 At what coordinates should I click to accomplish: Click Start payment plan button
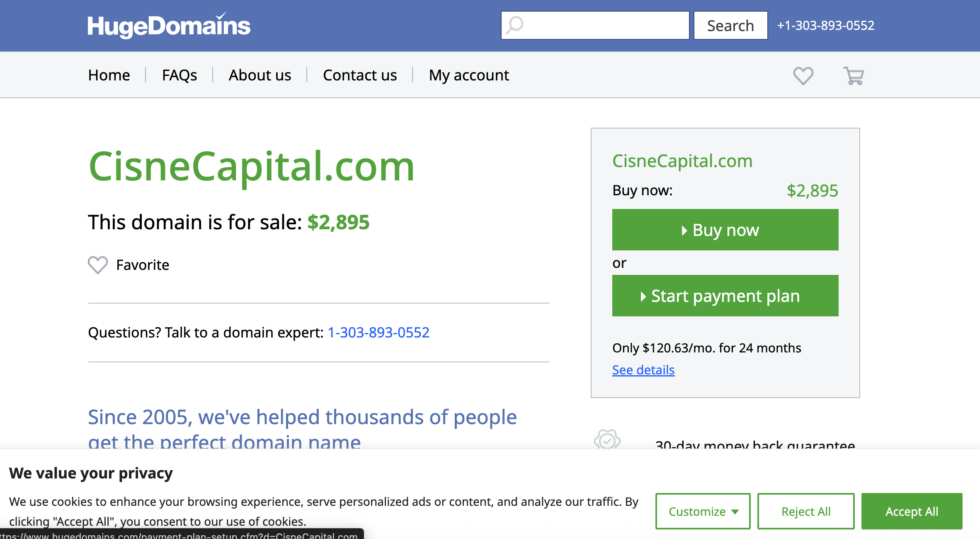coord(725,296)
